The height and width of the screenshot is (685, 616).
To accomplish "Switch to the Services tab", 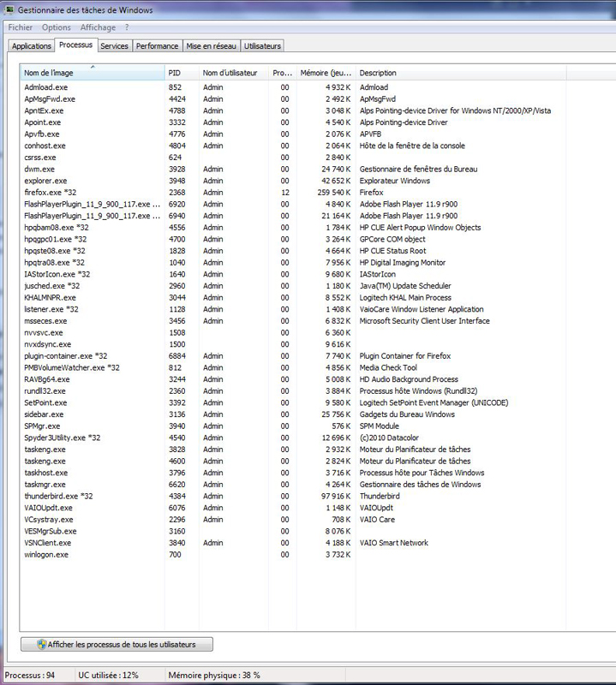I will [114, 46].
